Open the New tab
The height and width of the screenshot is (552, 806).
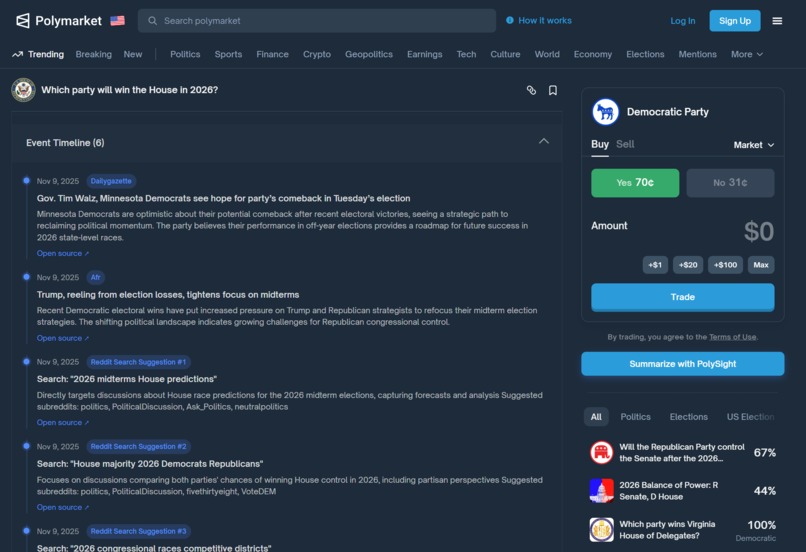[x=133, y=54]
